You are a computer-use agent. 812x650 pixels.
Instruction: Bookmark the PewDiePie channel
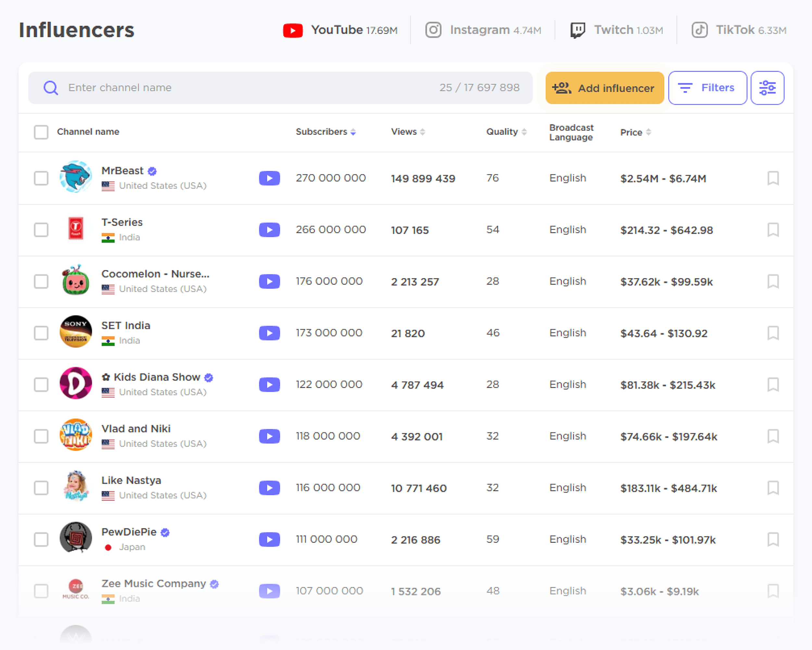click(774, 539)
